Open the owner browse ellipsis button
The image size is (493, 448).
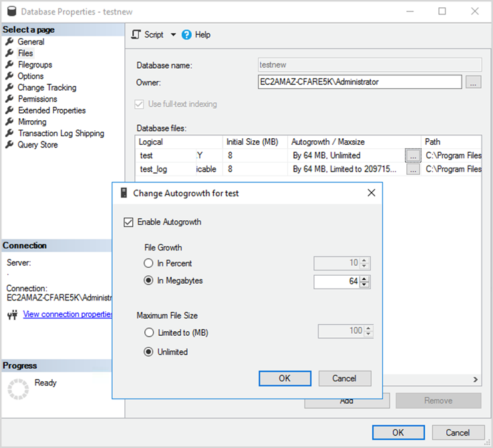(x=473, y=82)
